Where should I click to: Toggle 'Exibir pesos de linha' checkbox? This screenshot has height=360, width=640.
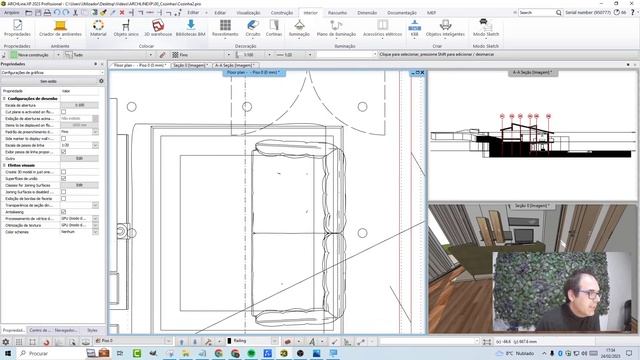click(63, 152)
